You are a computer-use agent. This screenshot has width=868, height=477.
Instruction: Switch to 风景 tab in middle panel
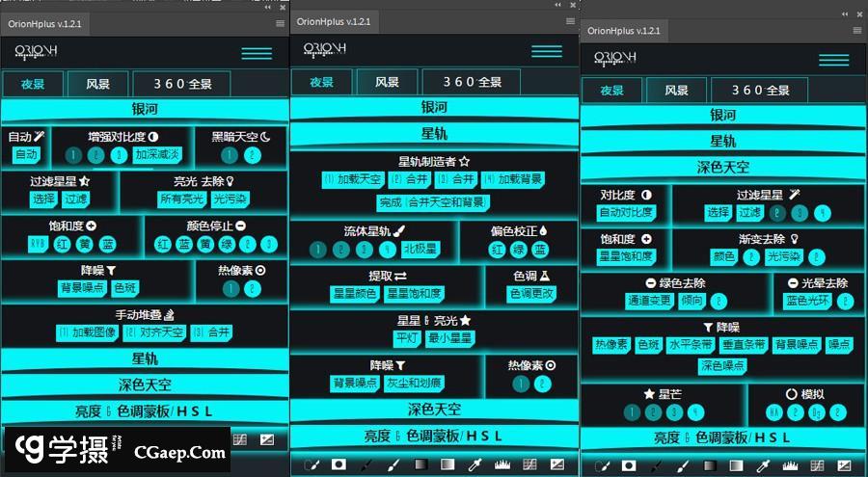coord(387,83)
